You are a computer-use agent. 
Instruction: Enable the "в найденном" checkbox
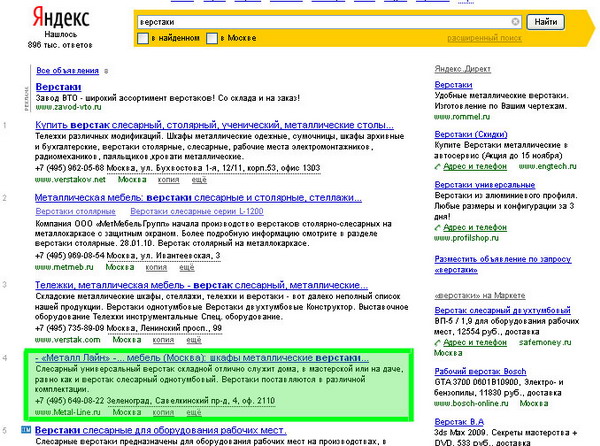pyautogui.click(x=143, y=38)
